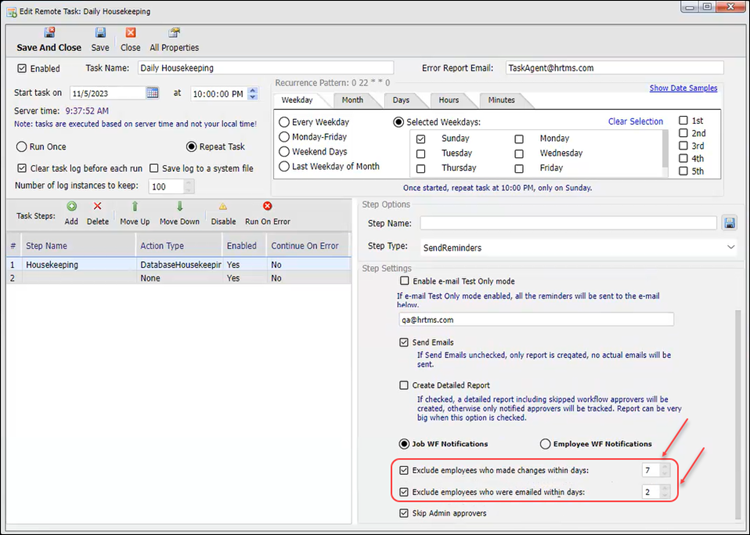Screen dimensions: 750x535
Task: Disable the selected task step
Action: [x=223, y=206]
